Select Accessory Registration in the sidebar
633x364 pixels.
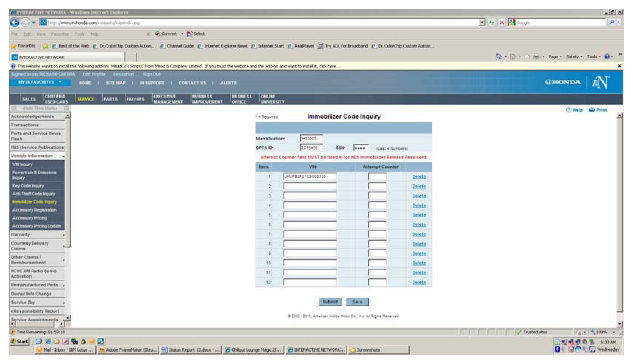34,210
